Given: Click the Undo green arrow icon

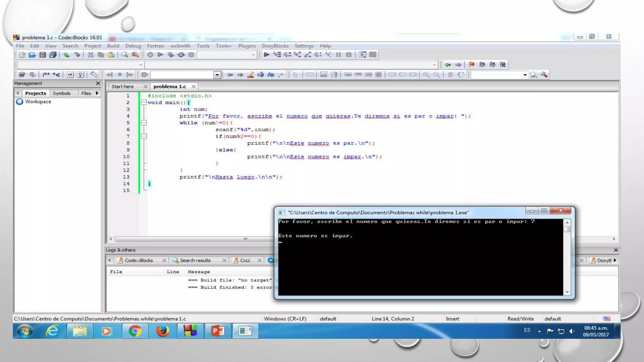Looking at the screenshot, I should (66, 55).
